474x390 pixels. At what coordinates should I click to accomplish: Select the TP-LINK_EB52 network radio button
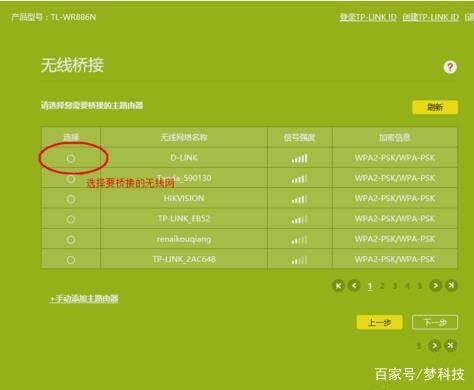coord(71,219)
